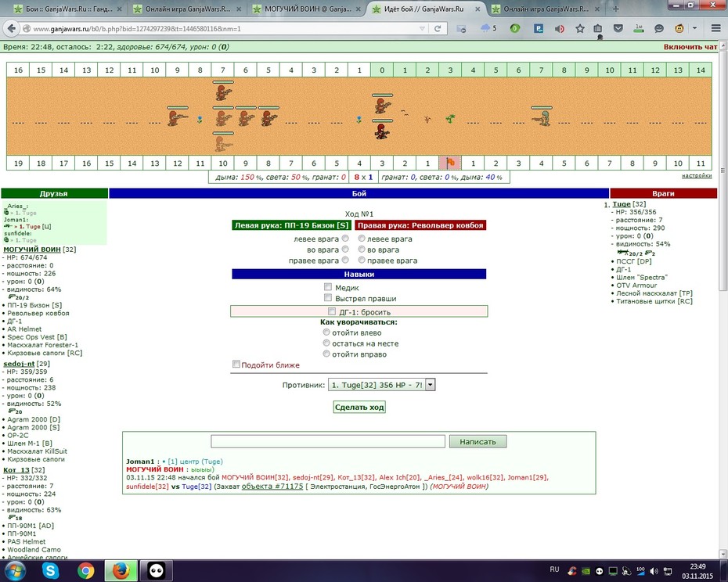Reload the page with the refresh icon

click(438, 29)
